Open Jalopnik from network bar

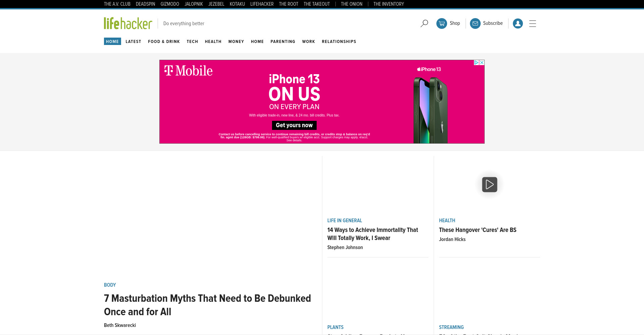coord(194,4)
